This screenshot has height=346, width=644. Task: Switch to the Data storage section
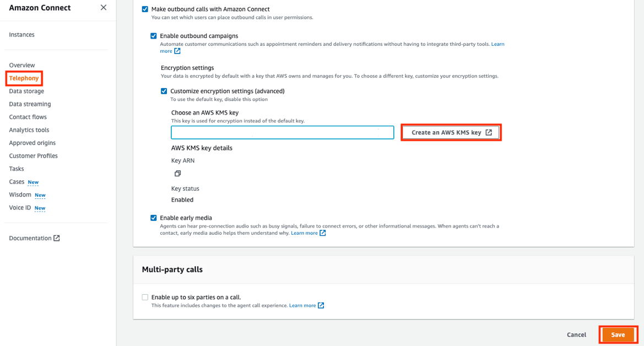point(26,91)
